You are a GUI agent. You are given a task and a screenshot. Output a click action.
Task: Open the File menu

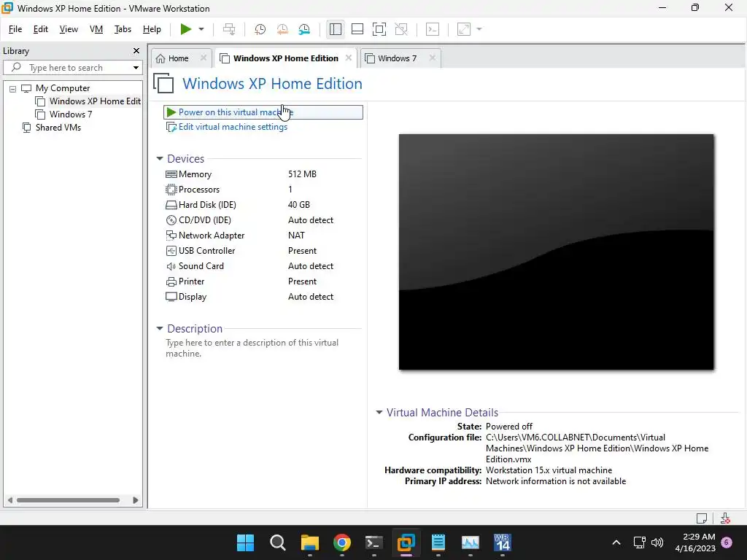pyautogui.click(x=15, y=29)
